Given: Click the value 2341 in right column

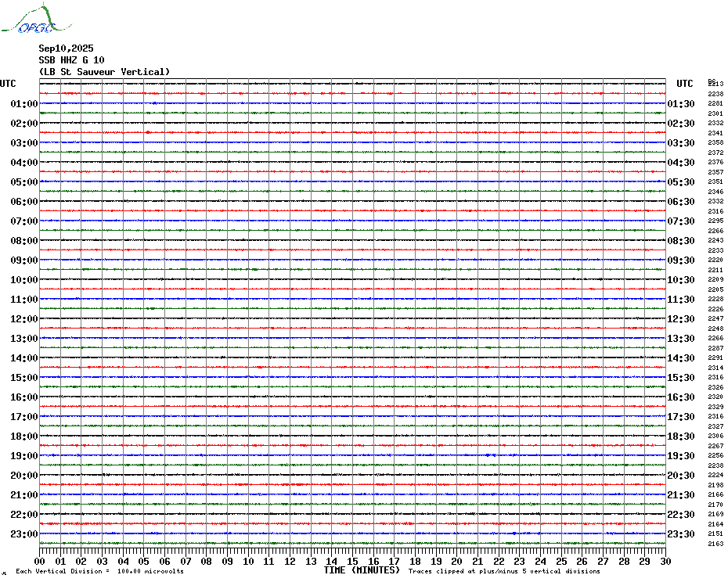Looking at the screenshot, I should [x=715, y=133].
